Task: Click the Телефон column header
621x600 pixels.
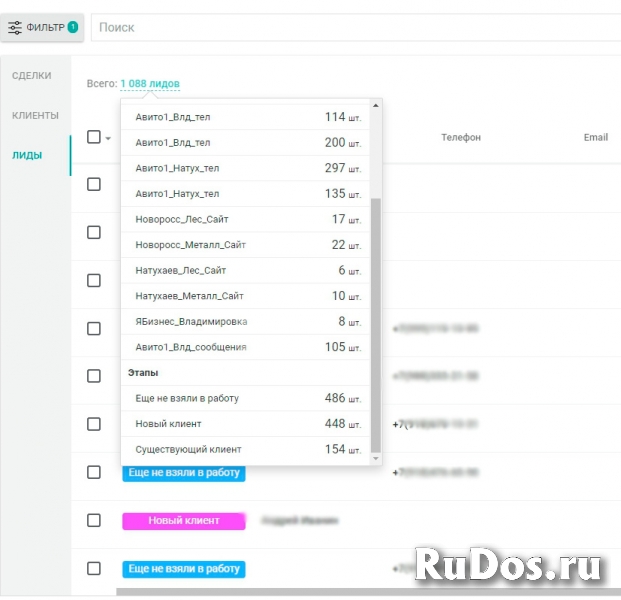Action: (x=461, y=137)
